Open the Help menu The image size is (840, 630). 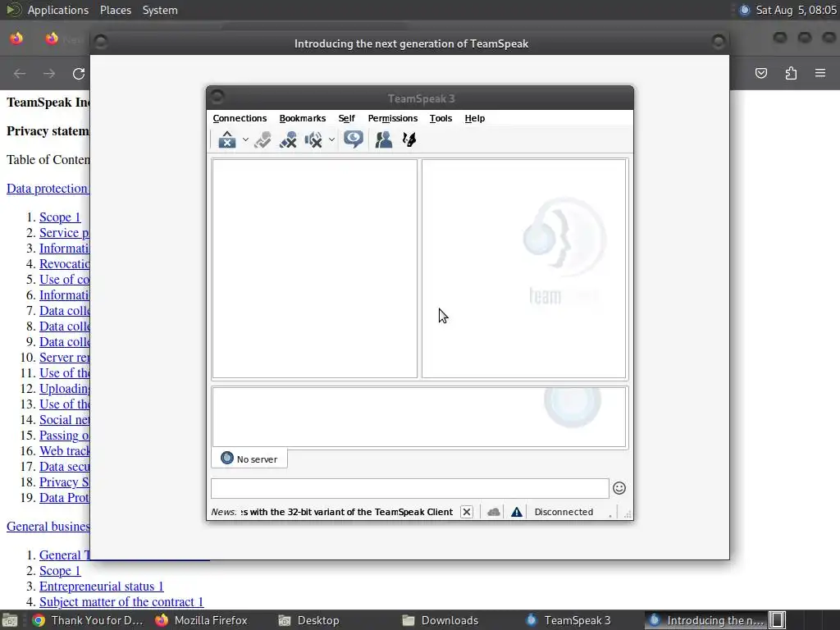tap(475, 118)
